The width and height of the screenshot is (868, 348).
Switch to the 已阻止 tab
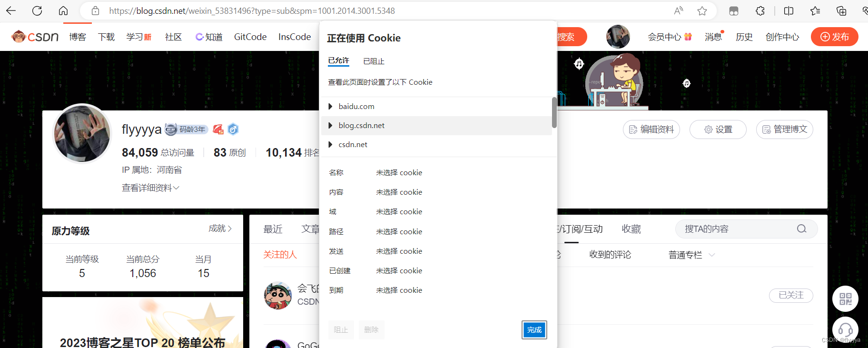click(374, 61)
